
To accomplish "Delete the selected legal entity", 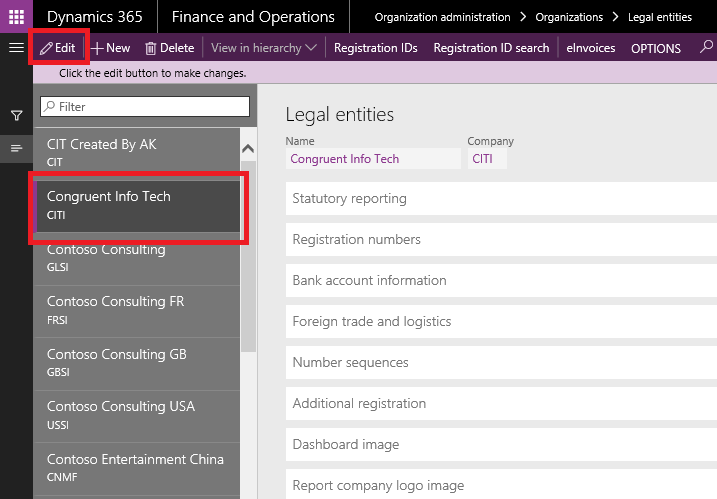I will pyautogui.click(x=170, y=48).
